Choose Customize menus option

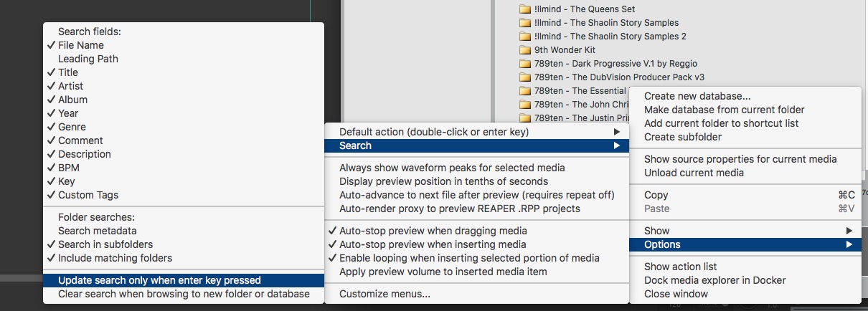pos(385,294)
